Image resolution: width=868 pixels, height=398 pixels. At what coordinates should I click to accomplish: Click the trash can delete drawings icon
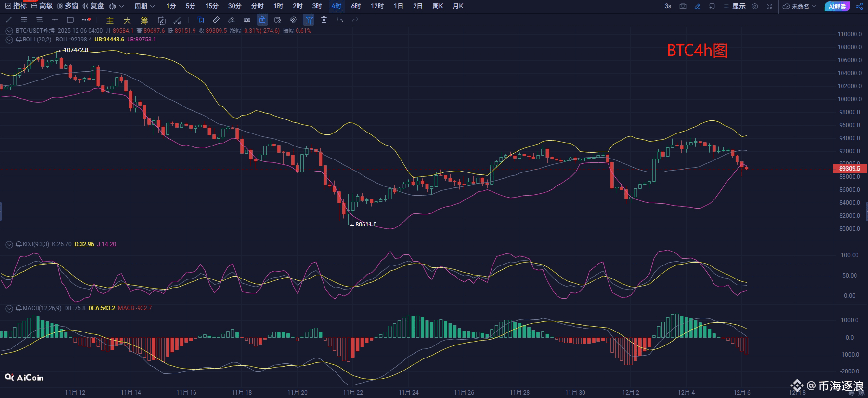324,20
